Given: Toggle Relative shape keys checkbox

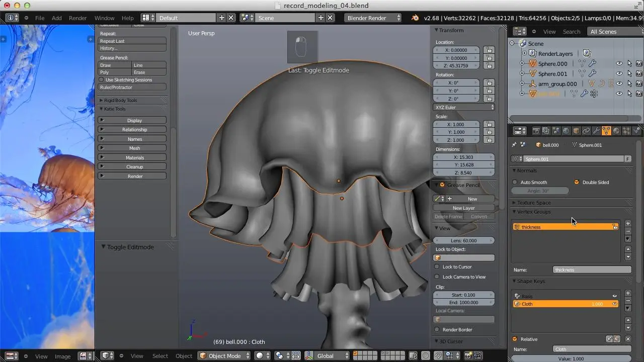Looking at the screenshot, I should pyautogui.click(x=515, y=339).
